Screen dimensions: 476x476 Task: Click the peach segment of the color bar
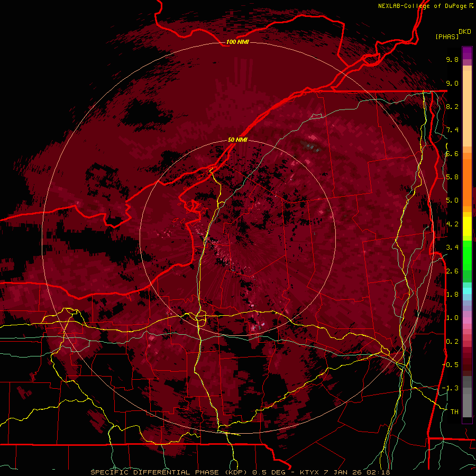[x=467, y=109]
